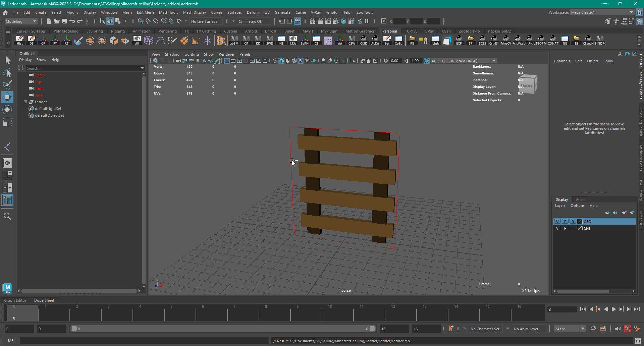Click Outliner horizontal scrollbar
This screenshot has height=346, width=644.
click(x=79, y=291)
